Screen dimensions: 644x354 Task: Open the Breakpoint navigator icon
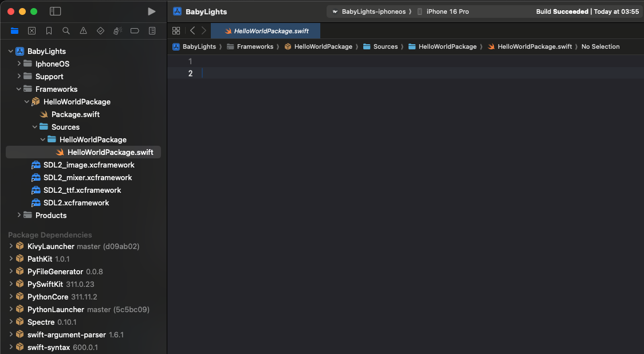[135, 31]
